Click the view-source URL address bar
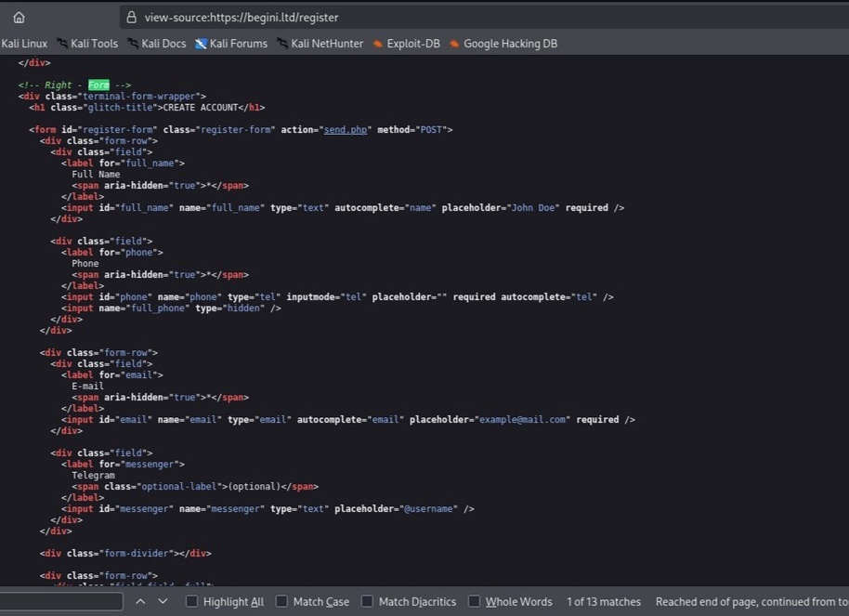849x616 pixels. pyautogui.click(x=484, y=18)
